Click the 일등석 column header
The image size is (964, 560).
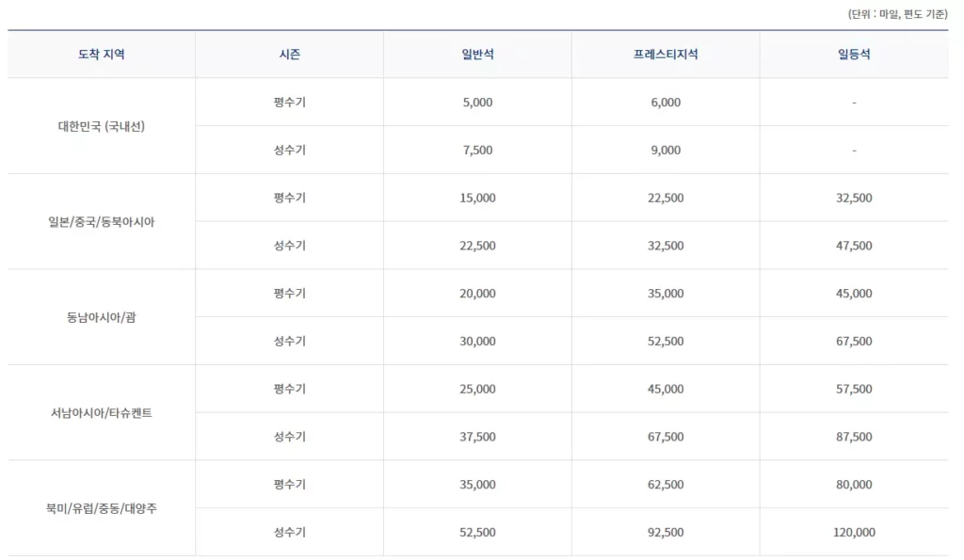[x=854, y=54]
